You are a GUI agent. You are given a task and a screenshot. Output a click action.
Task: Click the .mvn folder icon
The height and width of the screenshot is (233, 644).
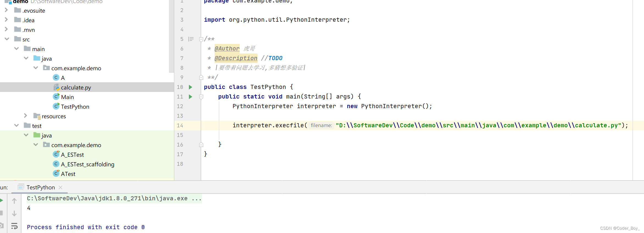(18, 29)
